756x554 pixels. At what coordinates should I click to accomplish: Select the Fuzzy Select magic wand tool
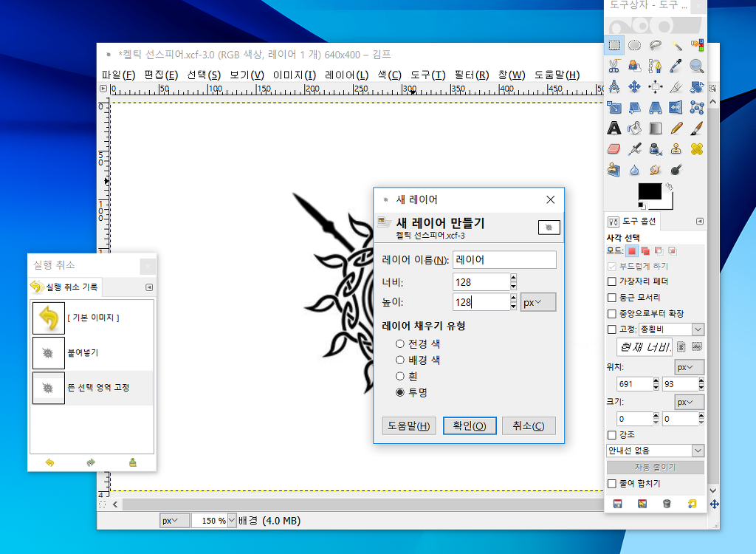tap(676, 45)
